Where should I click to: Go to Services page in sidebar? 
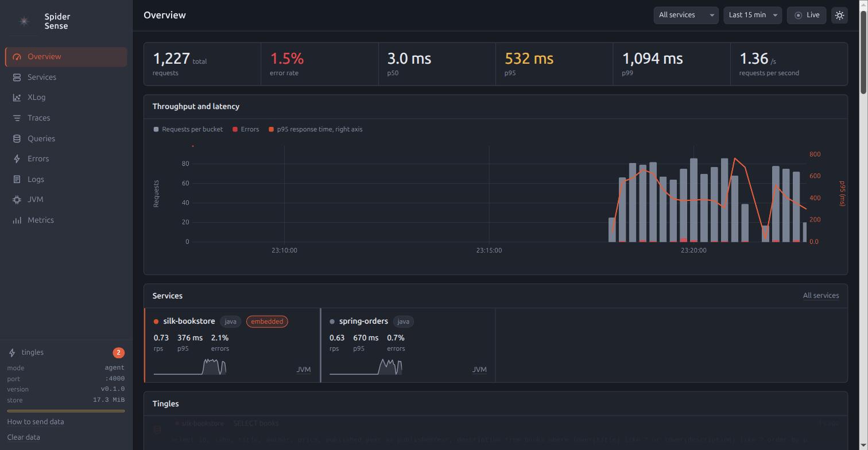66,77
